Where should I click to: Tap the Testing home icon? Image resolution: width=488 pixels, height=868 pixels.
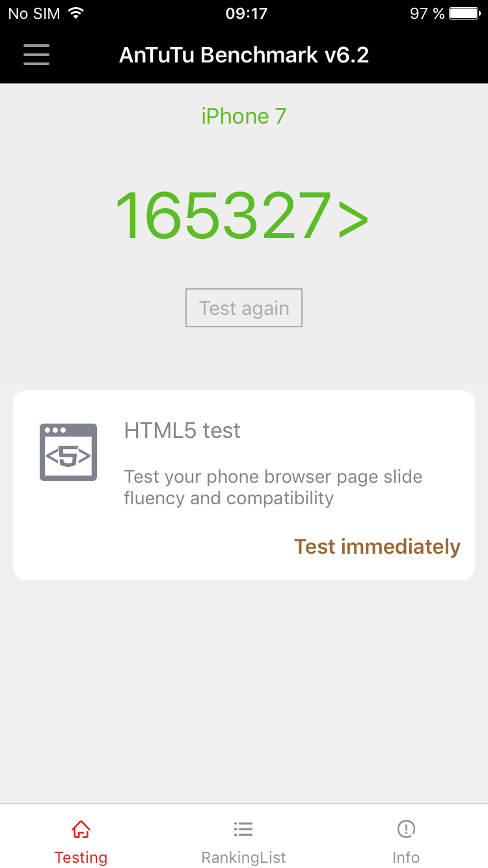[81, 829]
